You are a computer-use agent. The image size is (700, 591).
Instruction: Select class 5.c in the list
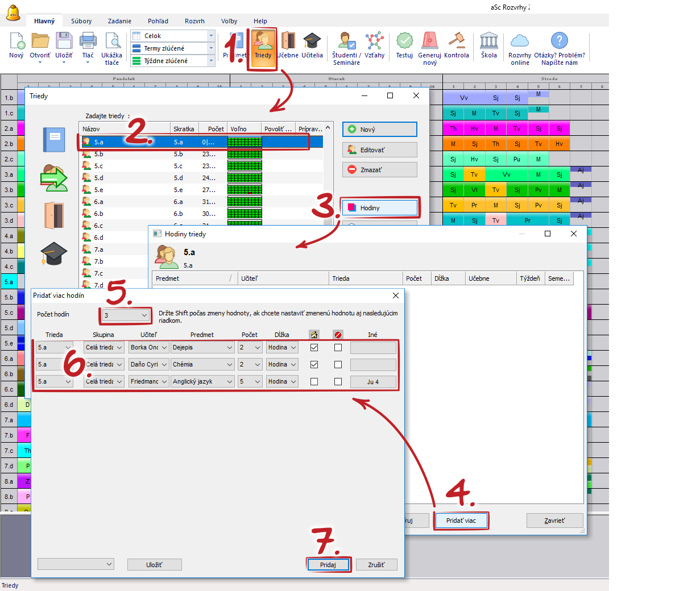(98, 166)
